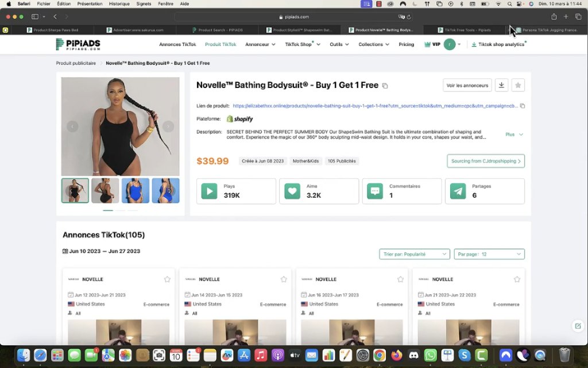Screen dimensions: 588x368
Task: Toggle Safari sidebar
Action: pos(35,17)
